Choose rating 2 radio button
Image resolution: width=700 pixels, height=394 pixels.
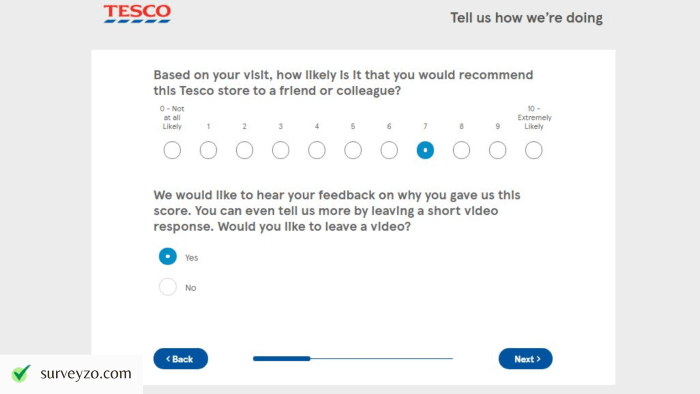point(244,150)
